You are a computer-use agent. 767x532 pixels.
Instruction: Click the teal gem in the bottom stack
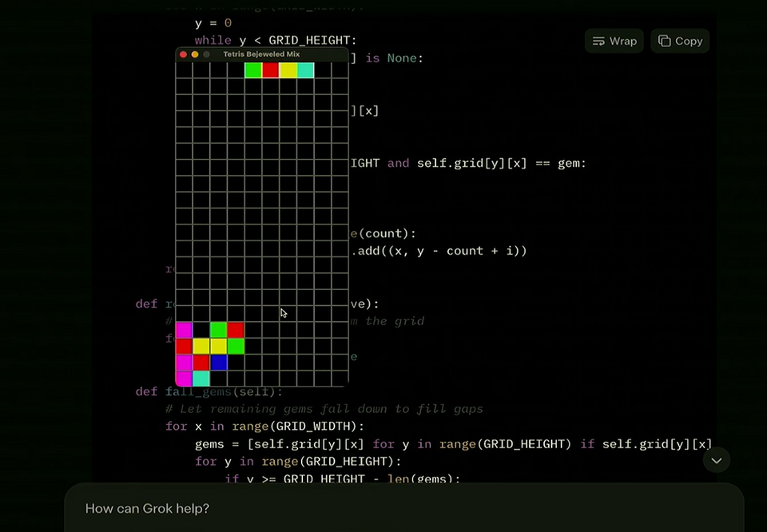[201, 379]
